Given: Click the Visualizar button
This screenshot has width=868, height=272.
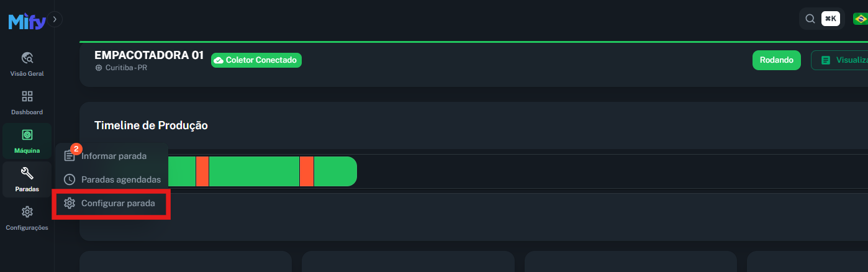Looking at the screenshot, I should tap(841, 60).
